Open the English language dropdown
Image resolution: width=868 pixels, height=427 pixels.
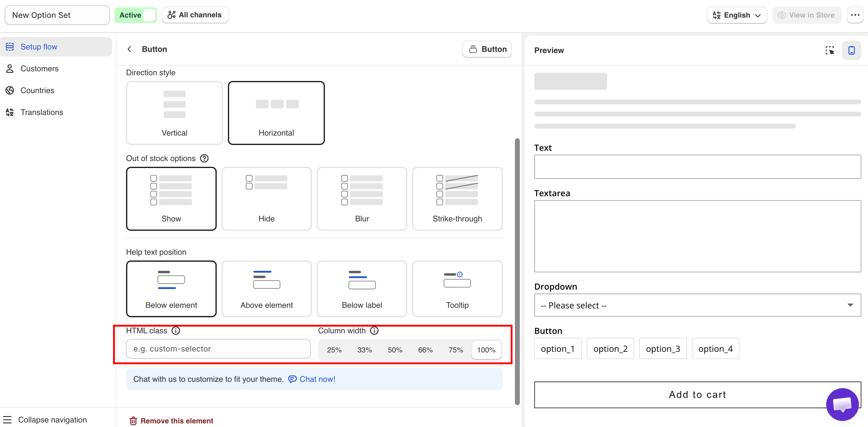(x=737, y=15)
